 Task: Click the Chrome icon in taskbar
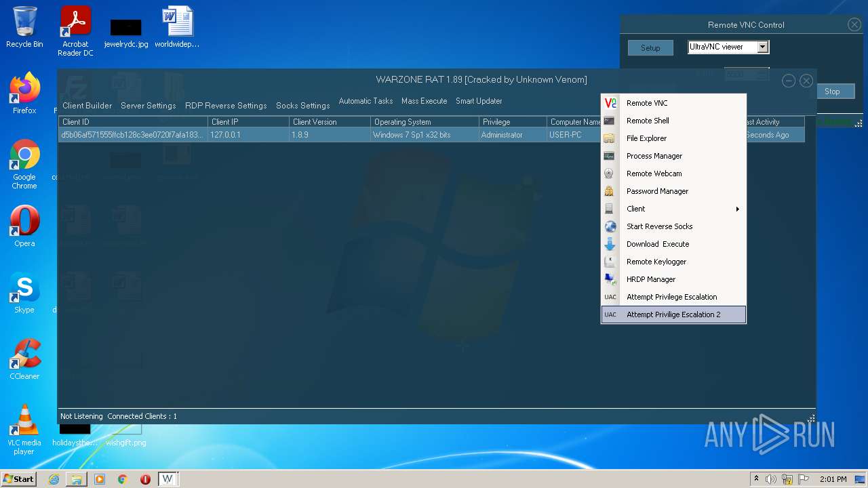pos(123,479)
